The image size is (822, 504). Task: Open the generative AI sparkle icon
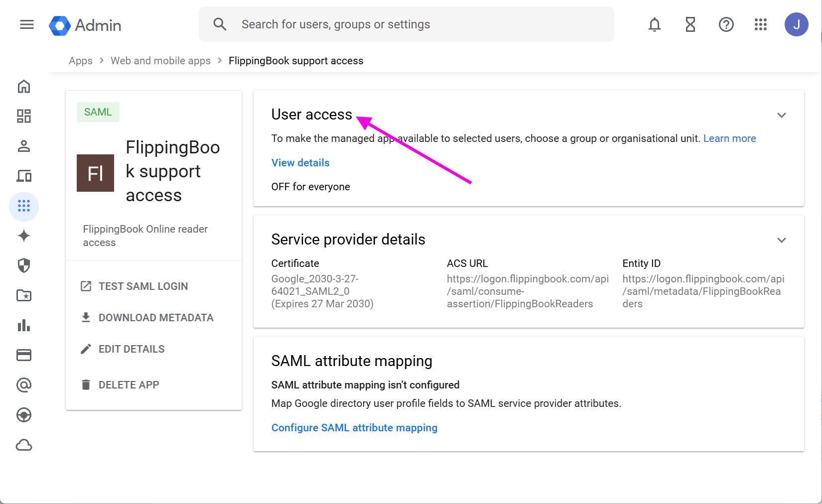point(24,236)
